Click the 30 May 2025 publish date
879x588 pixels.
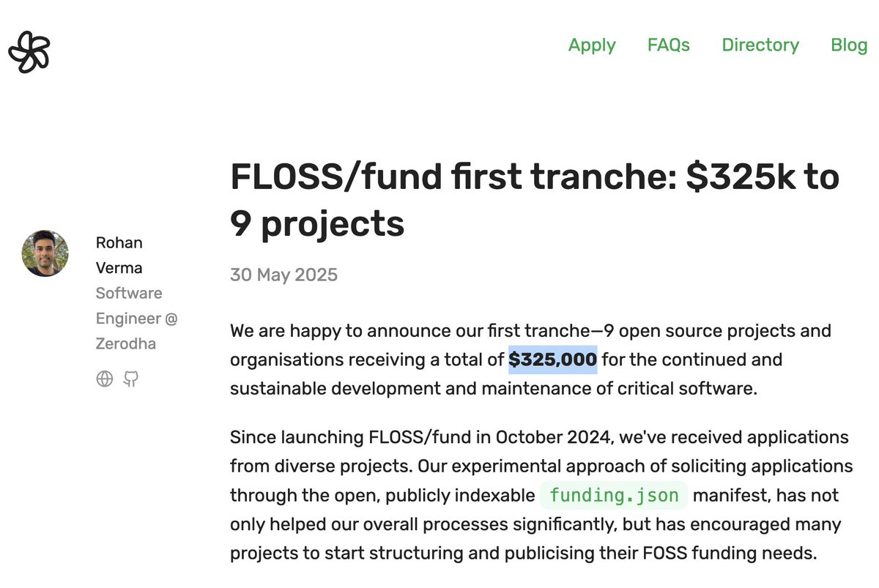(283, 275)
